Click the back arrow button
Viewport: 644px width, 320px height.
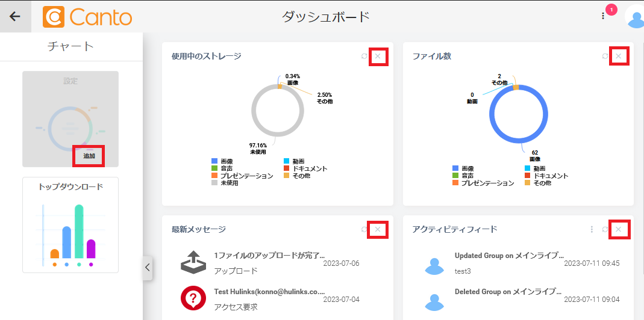[x=15, y=16]
